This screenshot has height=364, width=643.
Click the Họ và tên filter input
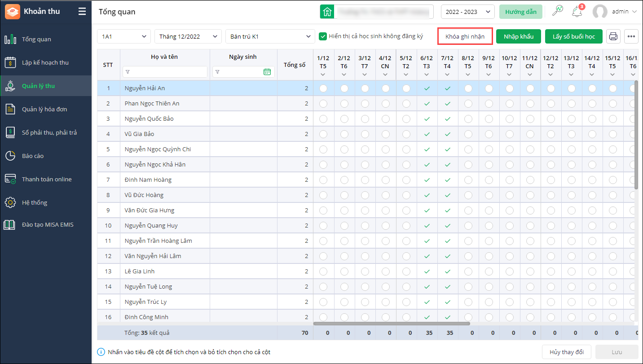[x=165, y=72]
